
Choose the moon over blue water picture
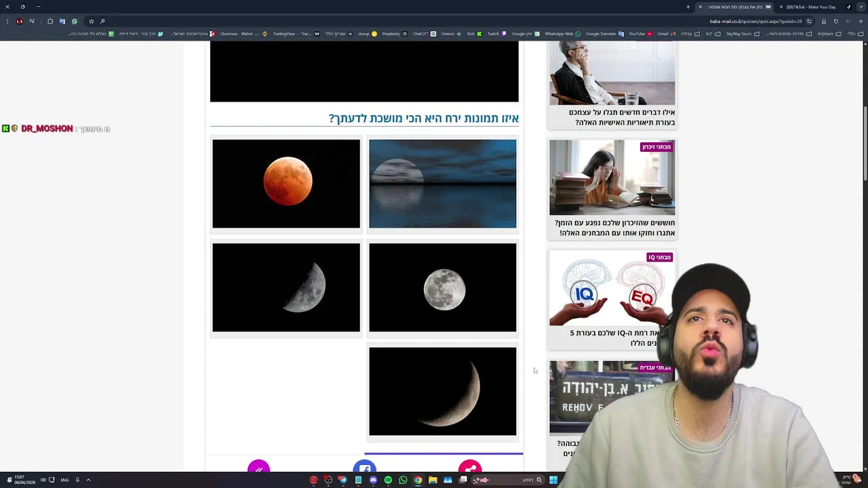[443, 184]
